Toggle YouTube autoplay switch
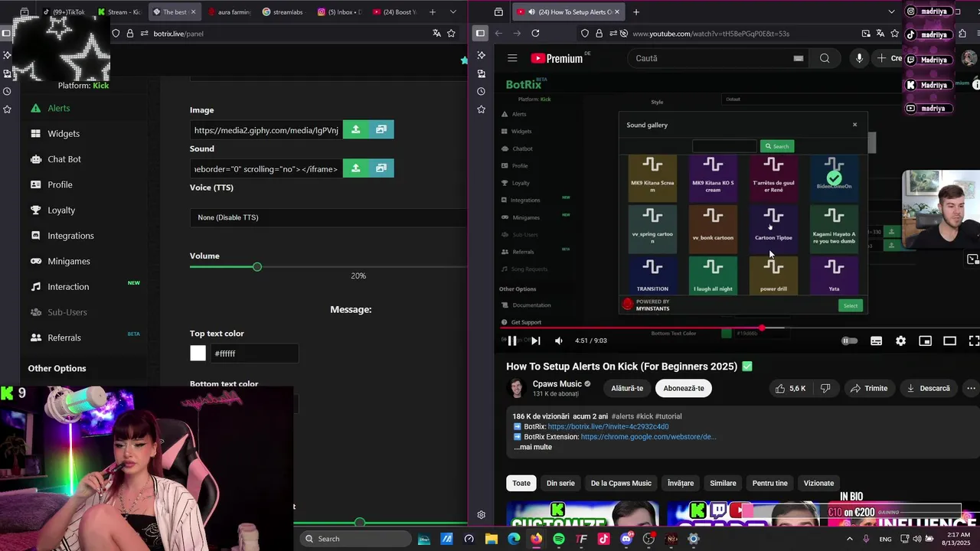 click(850, 341)
